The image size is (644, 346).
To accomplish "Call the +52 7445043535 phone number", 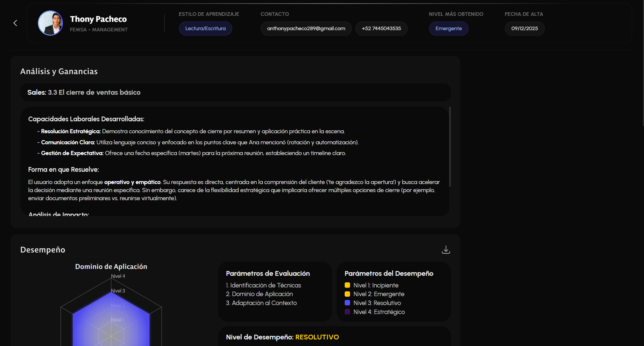I will [x=381, y=28].
